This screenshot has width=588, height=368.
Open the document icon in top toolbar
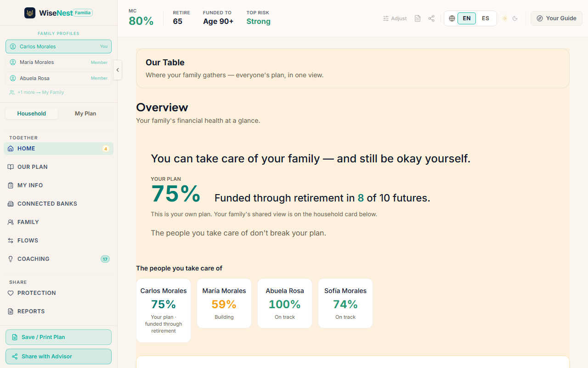pyautogui.click(x=418, y=18)
